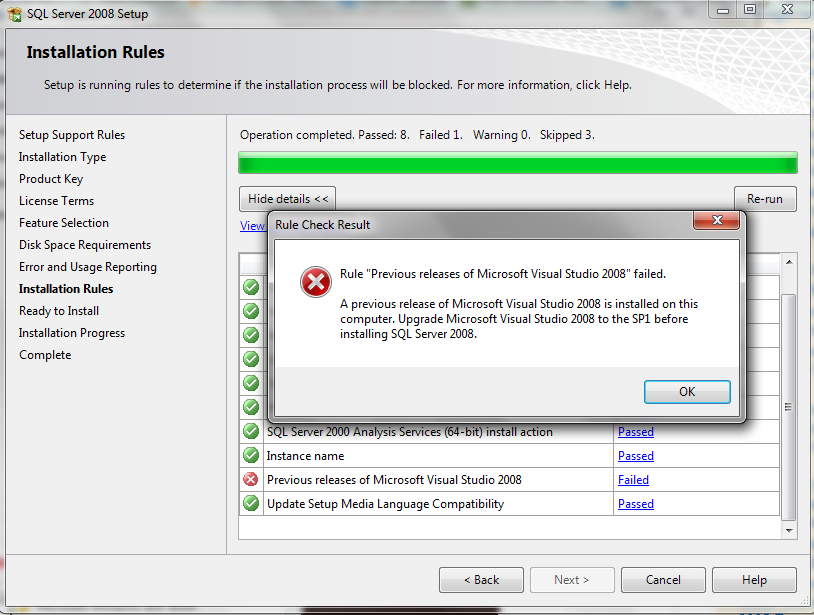814x615 pixels.
Task: Select Installation Type step
Action: point(62,157)
